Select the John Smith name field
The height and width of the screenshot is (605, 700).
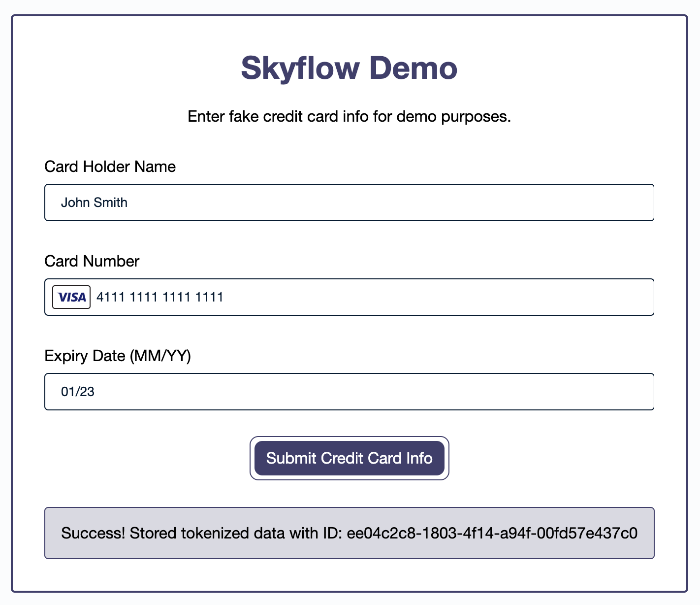[x=349, y=202]
